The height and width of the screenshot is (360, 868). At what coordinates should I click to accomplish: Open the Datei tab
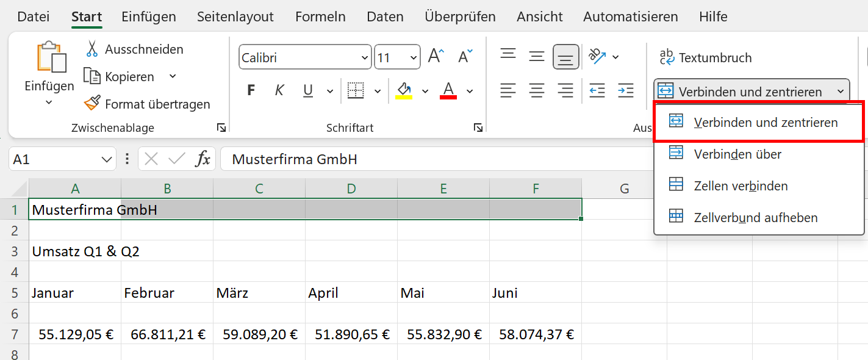[34, 16]
